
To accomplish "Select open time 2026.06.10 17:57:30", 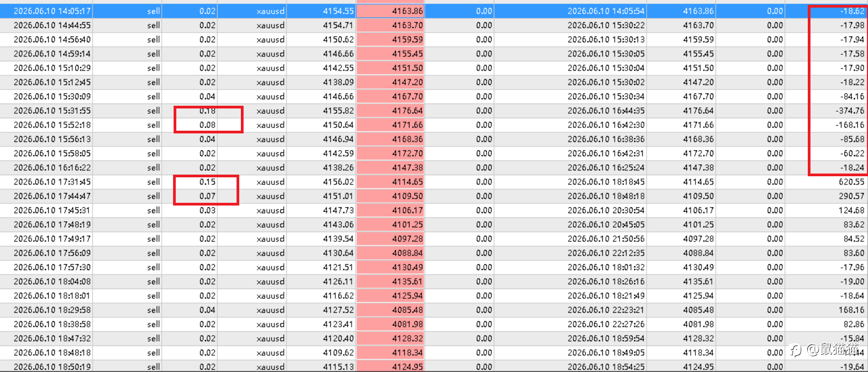I will (x=52, y=267).
